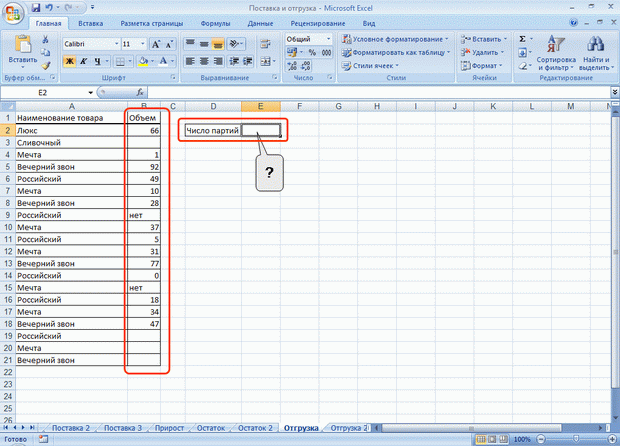The image size is (620, 446).
Task: Merge and center cells
Action: point(265,61)
